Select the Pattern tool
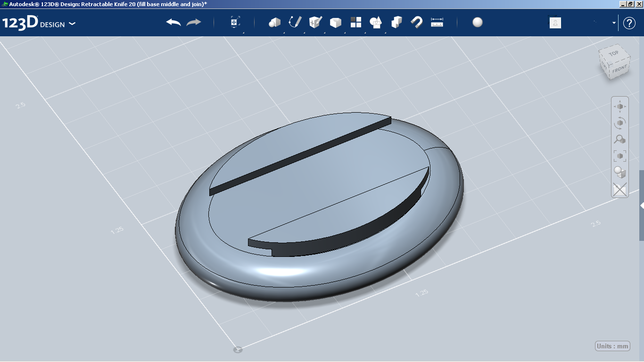Image resolution: width=644 pixels, height=362 pixels. click(x=356, y=23)
